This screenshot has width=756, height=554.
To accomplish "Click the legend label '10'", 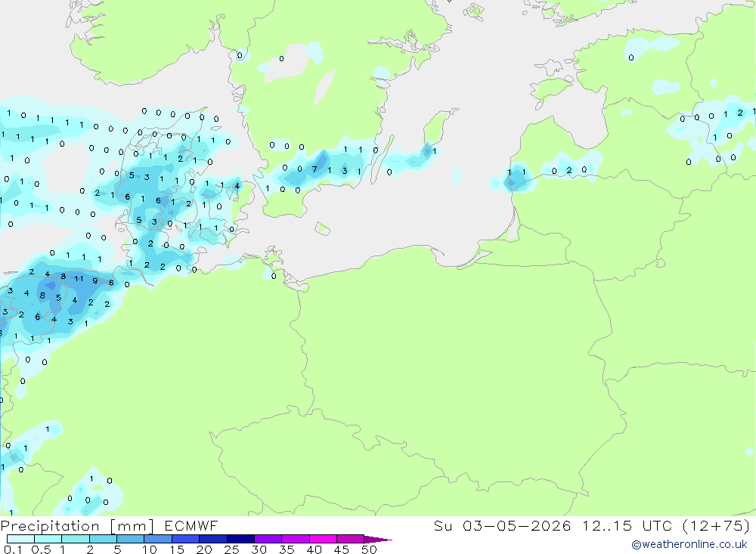I will (150, 549).
